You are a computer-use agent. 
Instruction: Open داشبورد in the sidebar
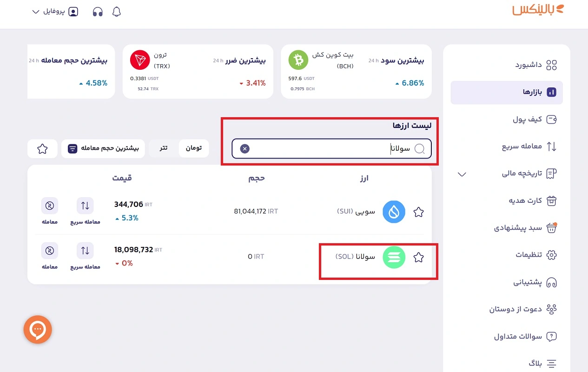point(507,65)
